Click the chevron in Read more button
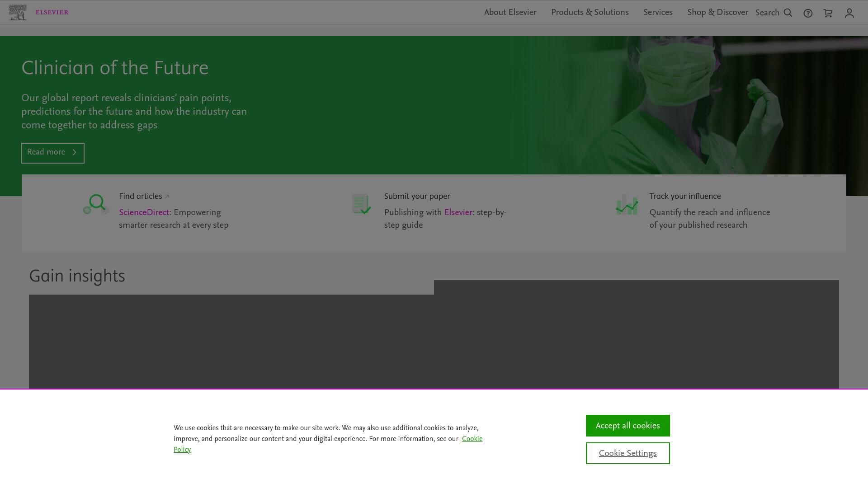Viewport: 868px width, 488px height. point(75,152)
